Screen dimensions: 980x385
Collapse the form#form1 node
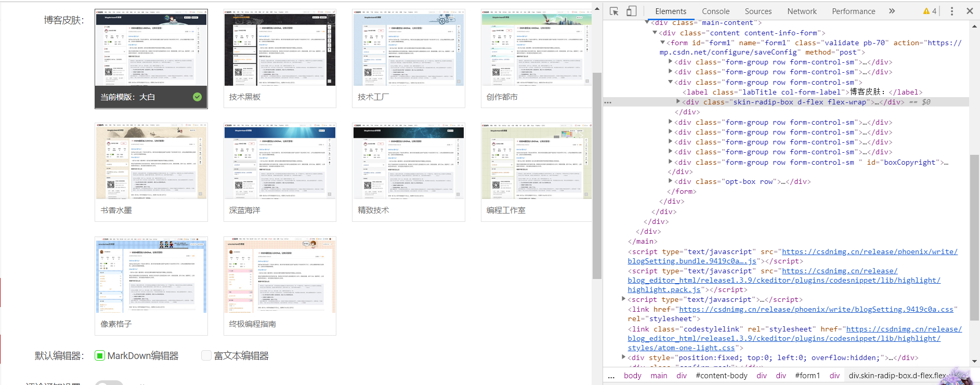click(663, 43)
